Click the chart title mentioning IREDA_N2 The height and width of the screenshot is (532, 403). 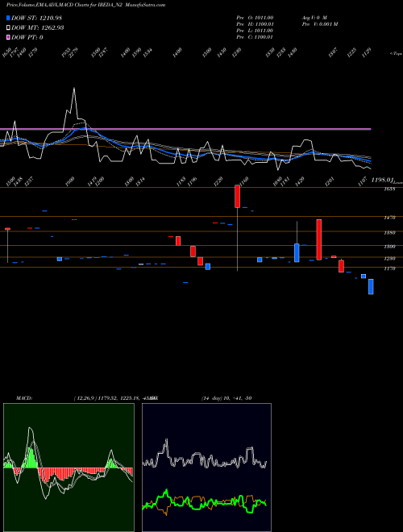point(85,5)
